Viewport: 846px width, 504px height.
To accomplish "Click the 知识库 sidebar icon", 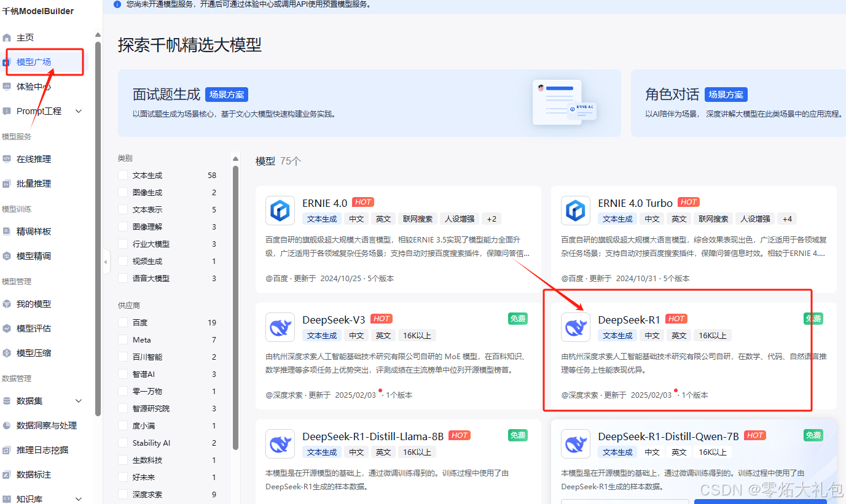I will [7, 499].
